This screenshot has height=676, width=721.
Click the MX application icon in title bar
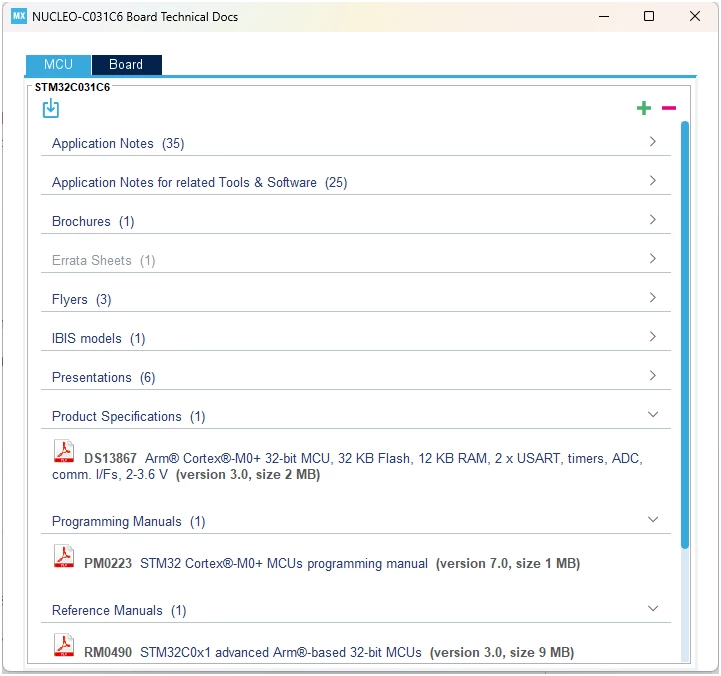[19, 16]
